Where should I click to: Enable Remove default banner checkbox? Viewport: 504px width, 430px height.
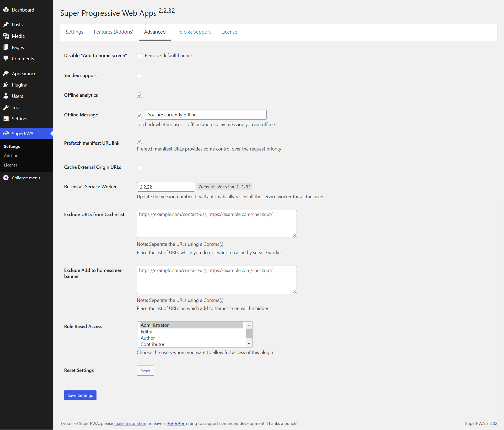tap(140, 56)
